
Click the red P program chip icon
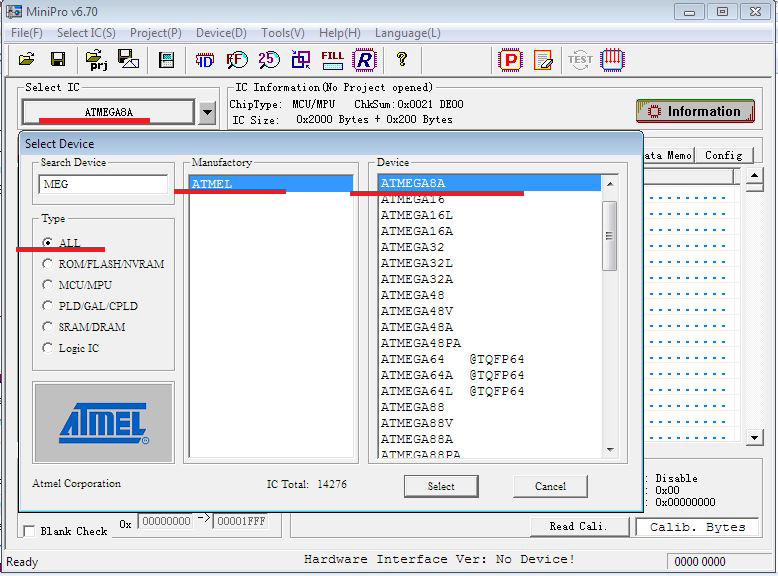[510, 60]
